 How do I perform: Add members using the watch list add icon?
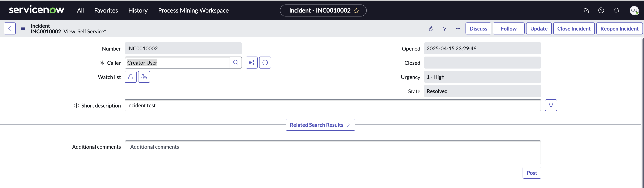click(144, 77)
